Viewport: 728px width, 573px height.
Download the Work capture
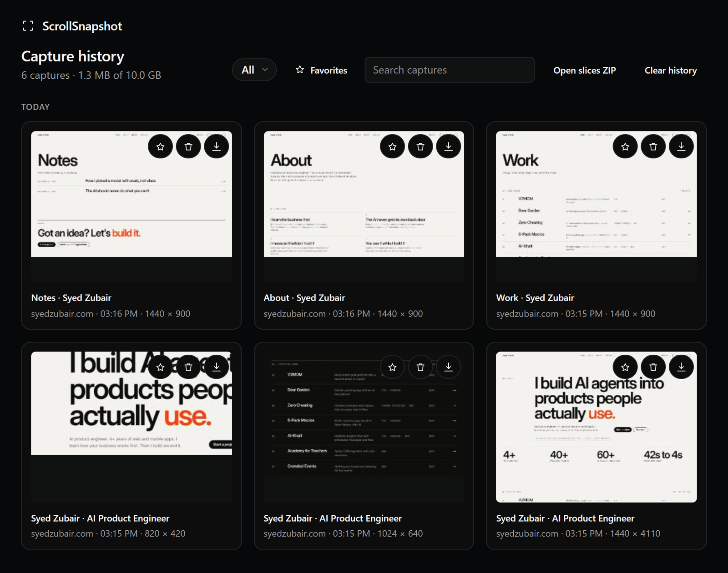pos(682,146)
